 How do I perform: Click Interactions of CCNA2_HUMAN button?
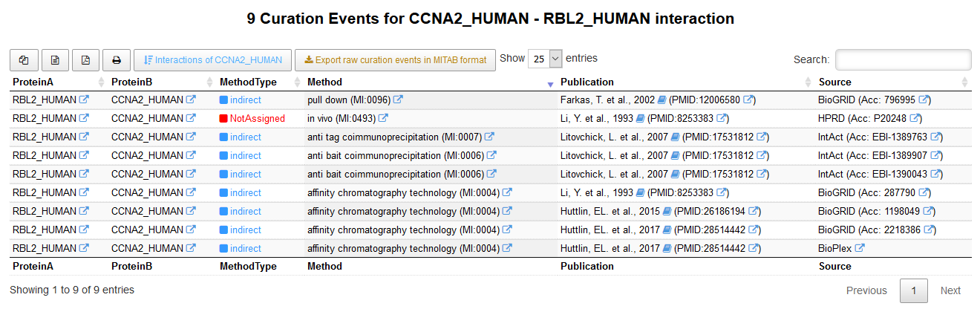pos(213,59)
